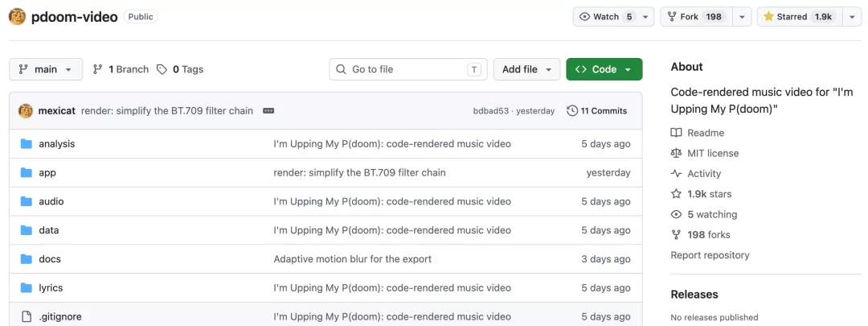Toggle the Starred button

[800, 17]
